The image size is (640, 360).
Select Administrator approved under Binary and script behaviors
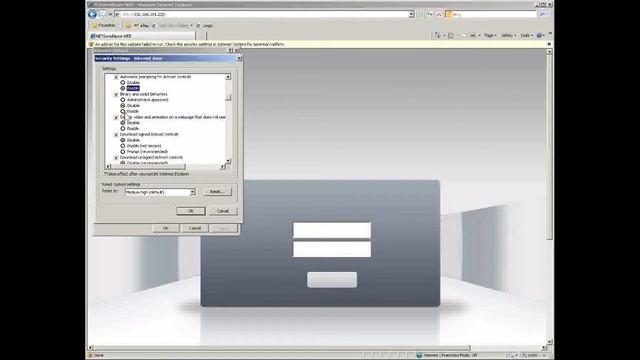(122, 100)
